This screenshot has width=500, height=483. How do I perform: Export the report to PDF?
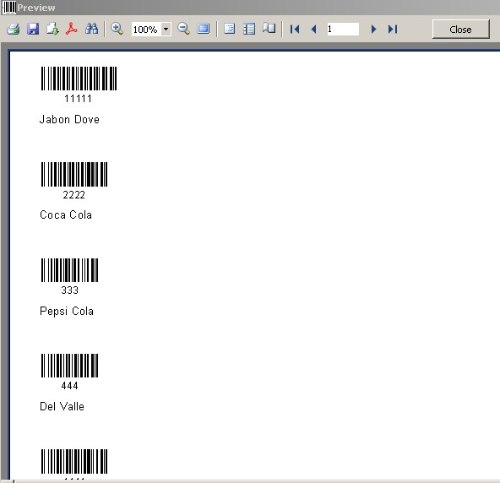[71, 29]
